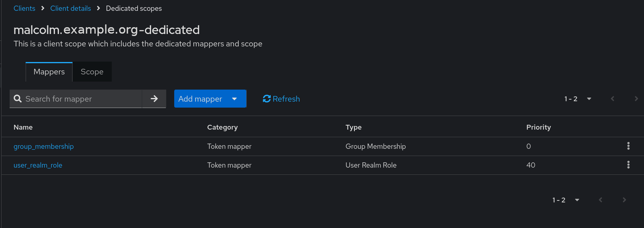
Task: Go to next page in top pagination
Action: click(636, 99)
